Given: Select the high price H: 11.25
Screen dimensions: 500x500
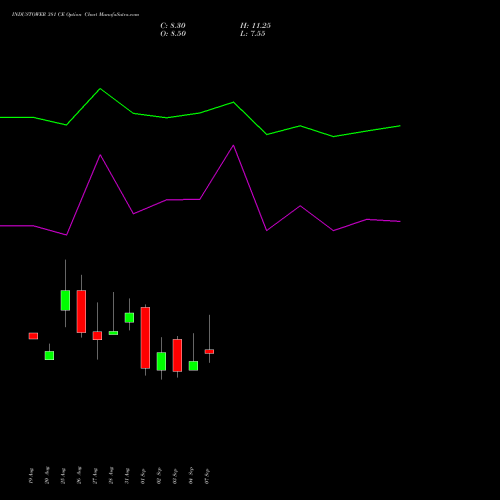Looking at the screenshot, I should [255, 26].
